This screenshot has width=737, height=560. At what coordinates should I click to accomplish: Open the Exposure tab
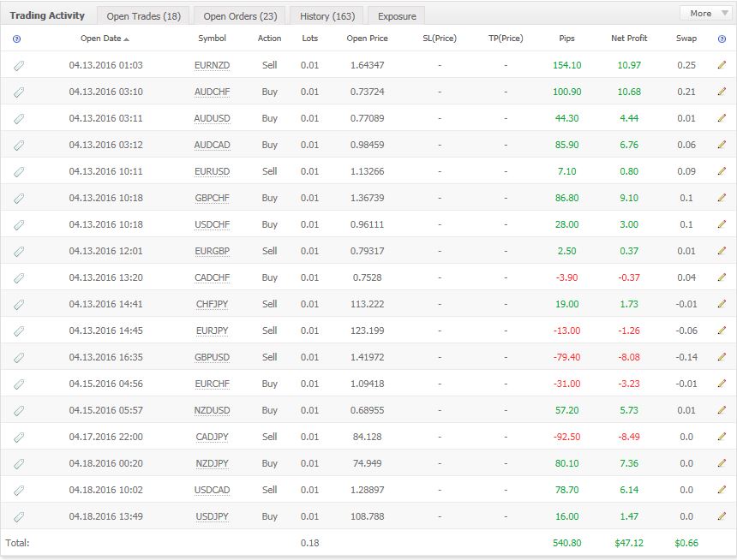(397, 16)
